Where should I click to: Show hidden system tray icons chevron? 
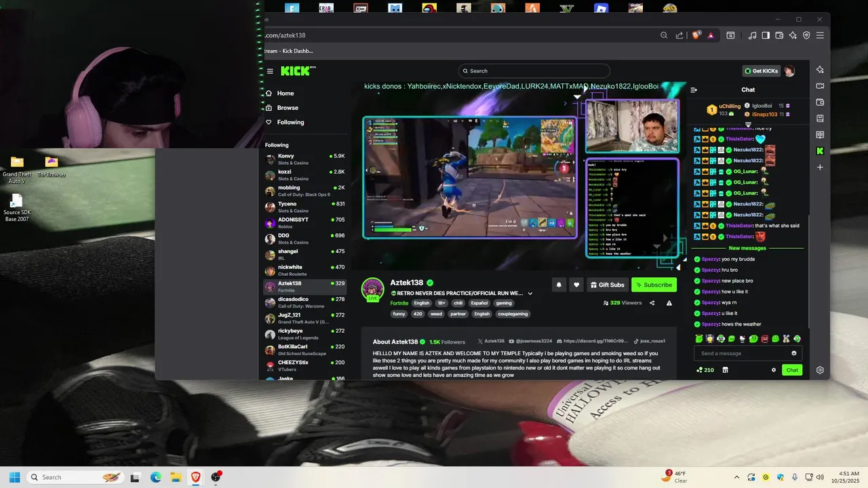coord(737,477)
